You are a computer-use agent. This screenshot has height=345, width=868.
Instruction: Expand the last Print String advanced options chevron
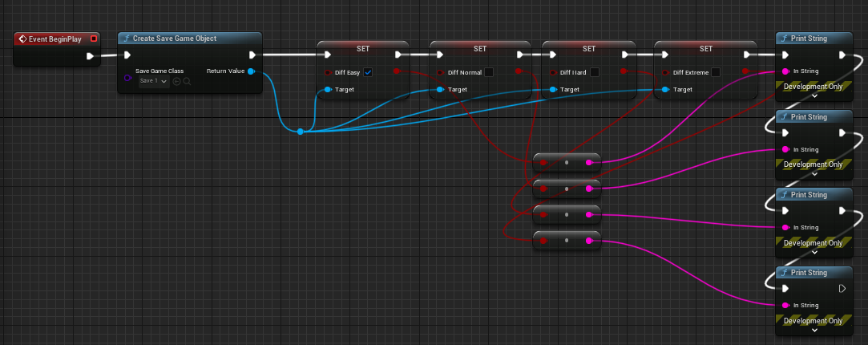[813, 330]
